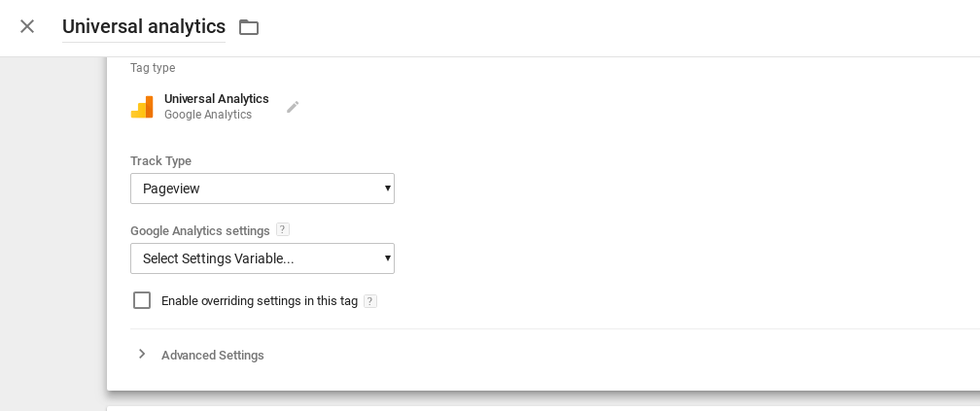Click the Advanced Settings heading text

213,356
